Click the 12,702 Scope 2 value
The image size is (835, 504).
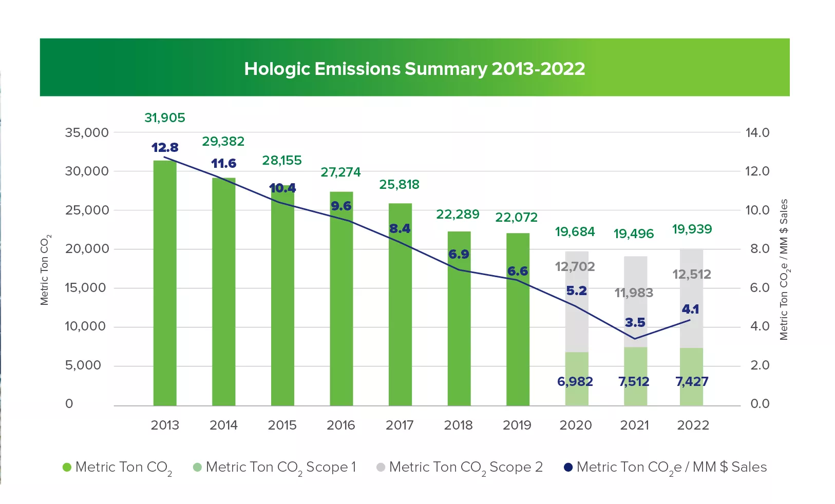tap(575, 267)
